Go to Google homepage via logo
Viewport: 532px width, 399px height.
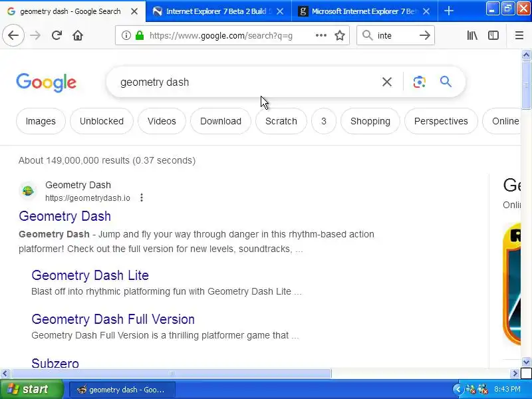coord(47,82)
